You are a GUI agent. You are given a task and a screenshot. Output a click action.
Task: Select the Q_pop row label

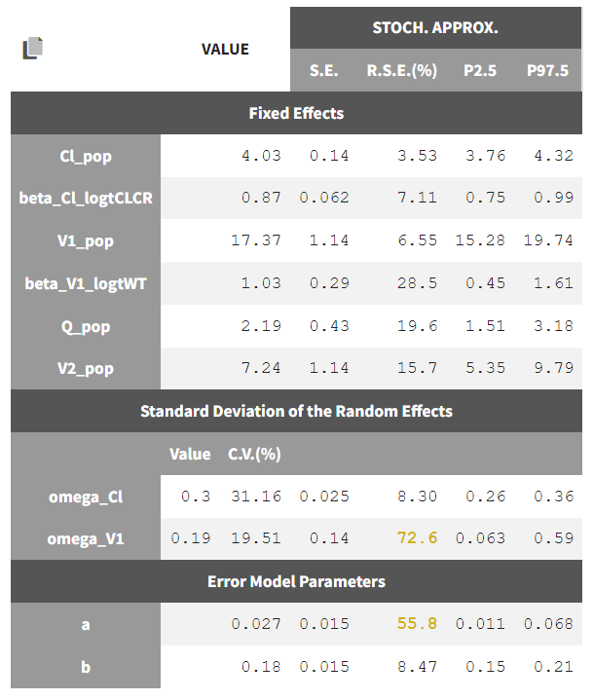(x=86, y=326)
